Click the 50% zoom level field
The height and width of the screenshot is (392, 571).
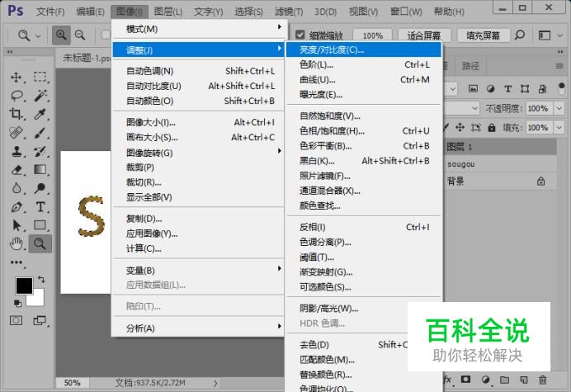(72, 383)
